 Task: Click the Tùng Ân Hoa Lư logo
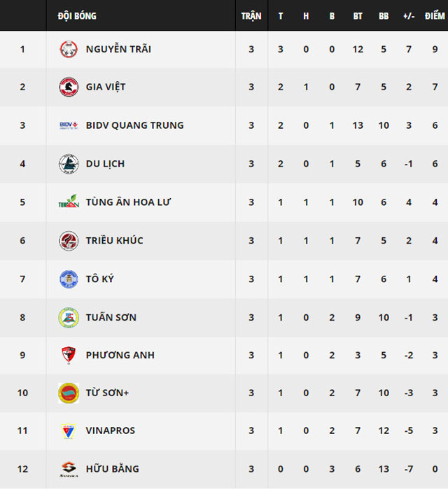pos(68,202)
